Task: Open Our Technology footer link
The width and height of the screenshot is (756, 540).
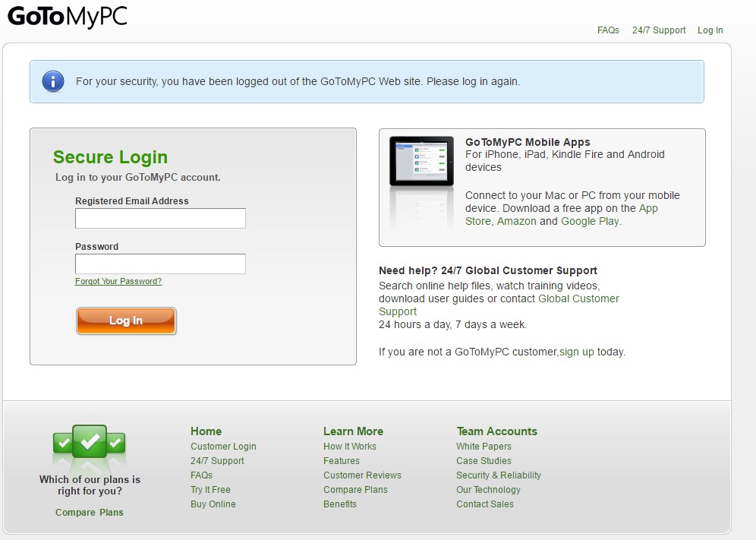Action: (488, 490)
